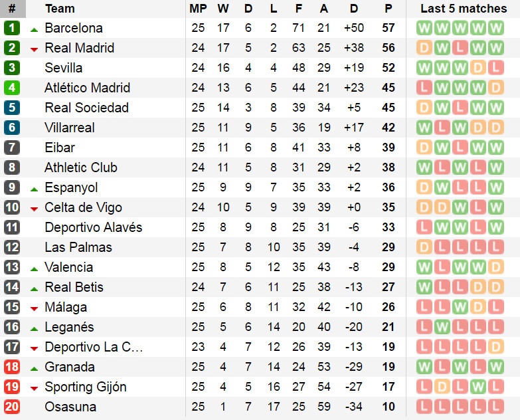The width and height of the screenshot is (520, 420).
Task: Sort by the MP column header
Action: tap(198, 9)
